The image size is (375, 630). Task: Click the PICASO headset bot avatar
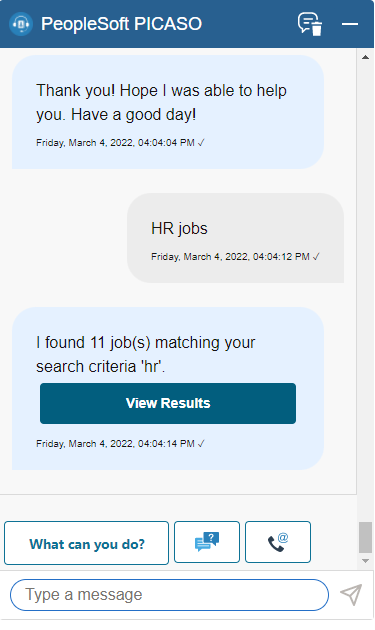pos(20,24)
